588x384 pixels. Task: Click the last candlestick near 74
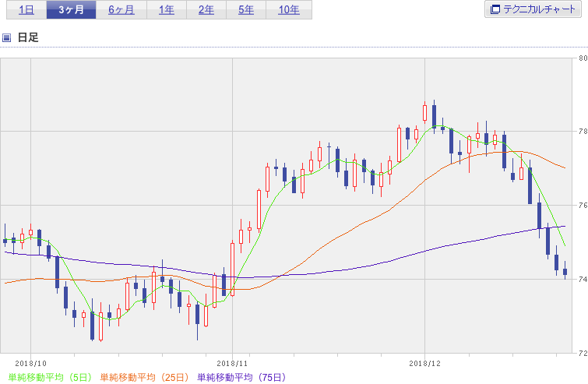pyautogui.click(x=565, y=272)
